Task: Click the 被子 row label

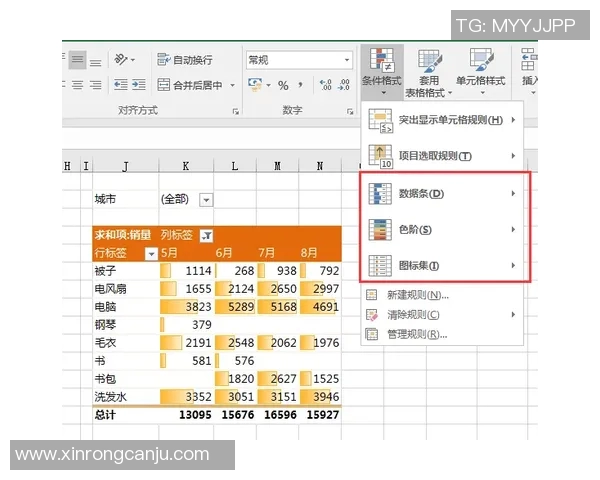Action: click(x=105, y=271)
